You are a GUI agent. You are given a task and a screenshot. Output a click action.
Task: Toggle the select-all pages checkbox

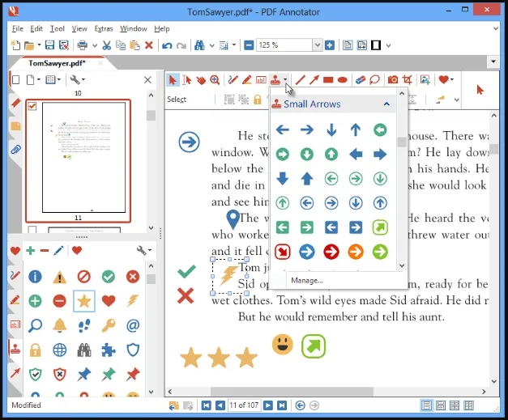[x=15, y=79]
